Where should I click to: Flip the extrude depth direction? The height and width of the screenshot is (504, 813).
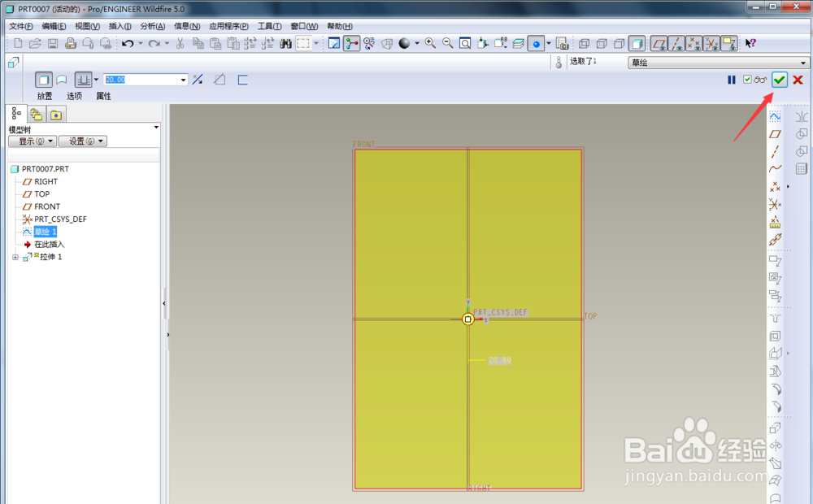click(x=198, y=80)
